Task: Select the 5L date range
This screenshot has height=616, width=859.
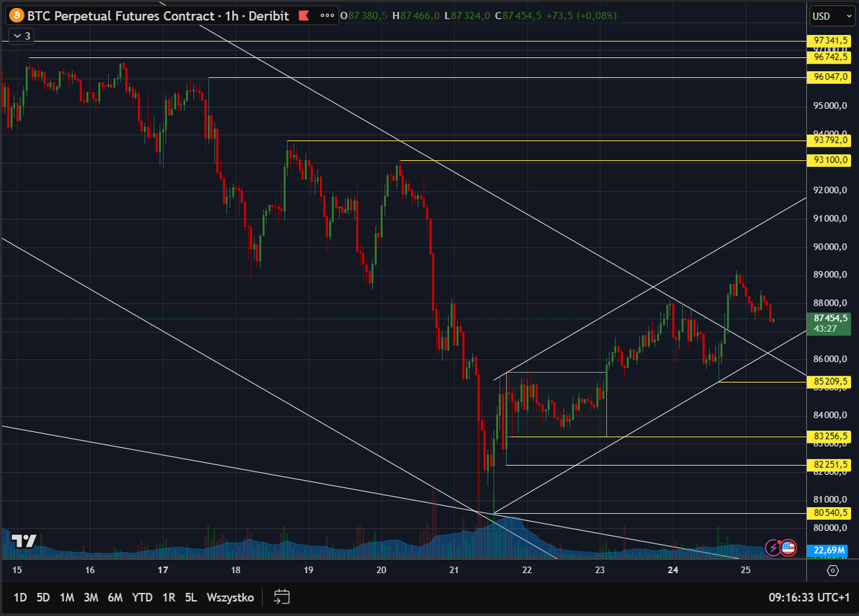Action: point(190,597)
